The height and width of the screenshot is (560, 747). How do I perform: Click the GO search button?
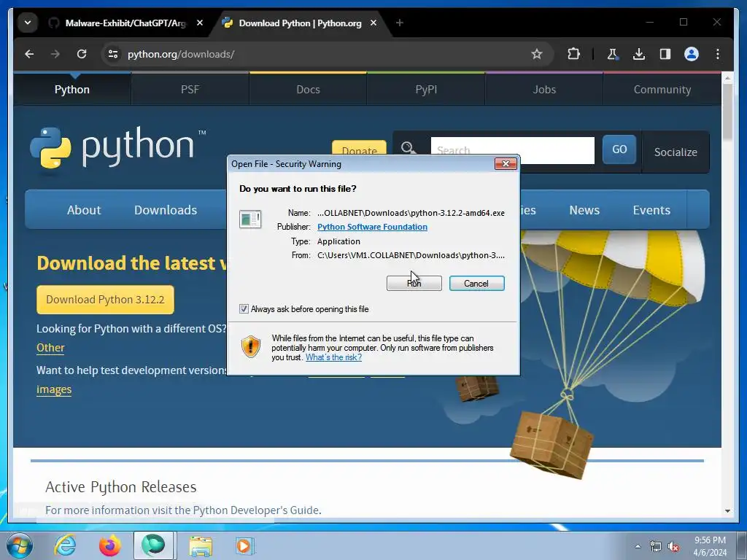619,149
